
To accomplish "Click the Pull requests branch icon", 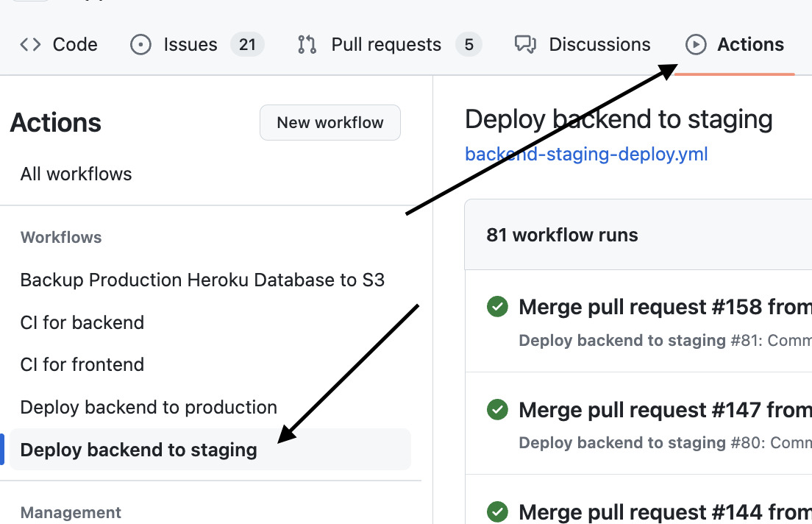I will pos(307,44).
